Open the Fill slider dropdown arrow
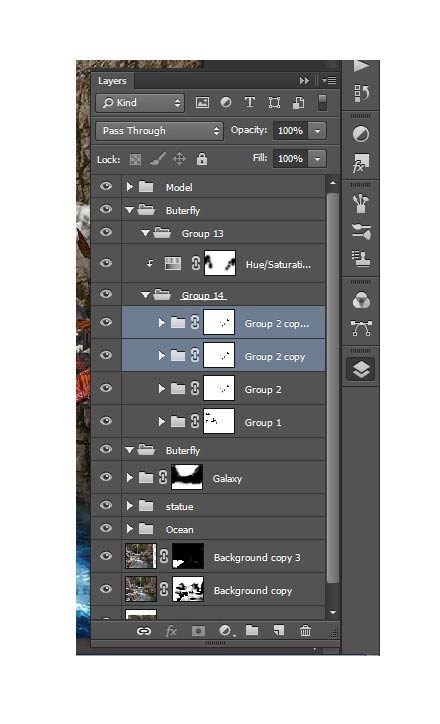The height and width of the screenshot is (724, 440). click(317, 159)
